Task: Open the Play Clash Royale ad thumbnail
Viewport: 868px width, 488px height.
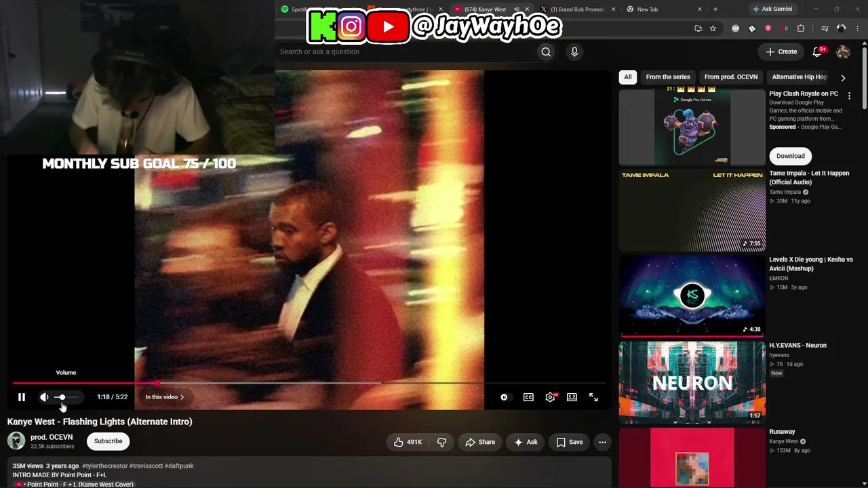Action: pyautogui.click(x=692, y=127)
